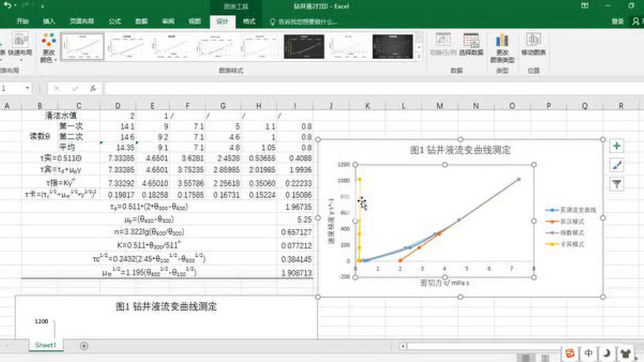644x362 pixels.
Task: Select the first chart style thumbnail
Action: coord(83,47)
